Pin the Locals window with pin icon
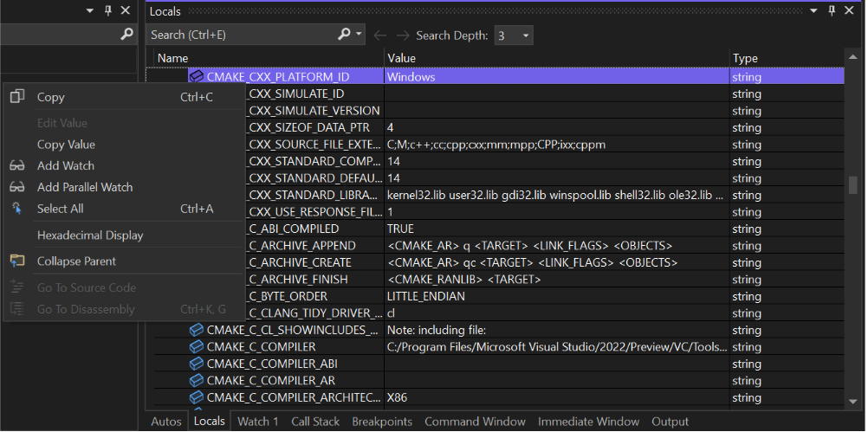This screenshot has width=868, height=432. 830,10
